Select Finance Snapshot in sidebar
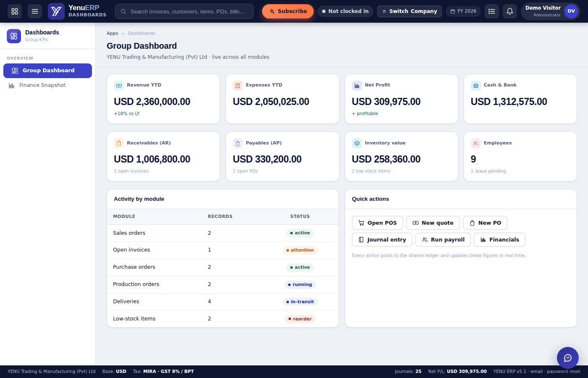Screen dimensions: 588x378 point(47,85)
